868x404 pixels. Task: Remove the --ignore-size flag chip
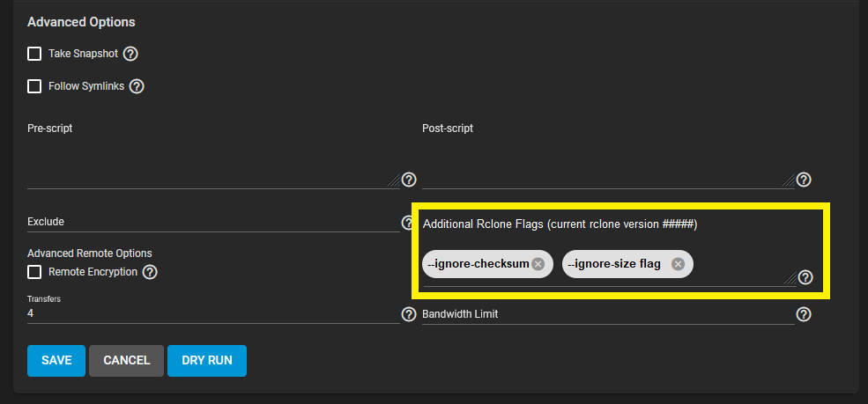(x=678, y=264)
